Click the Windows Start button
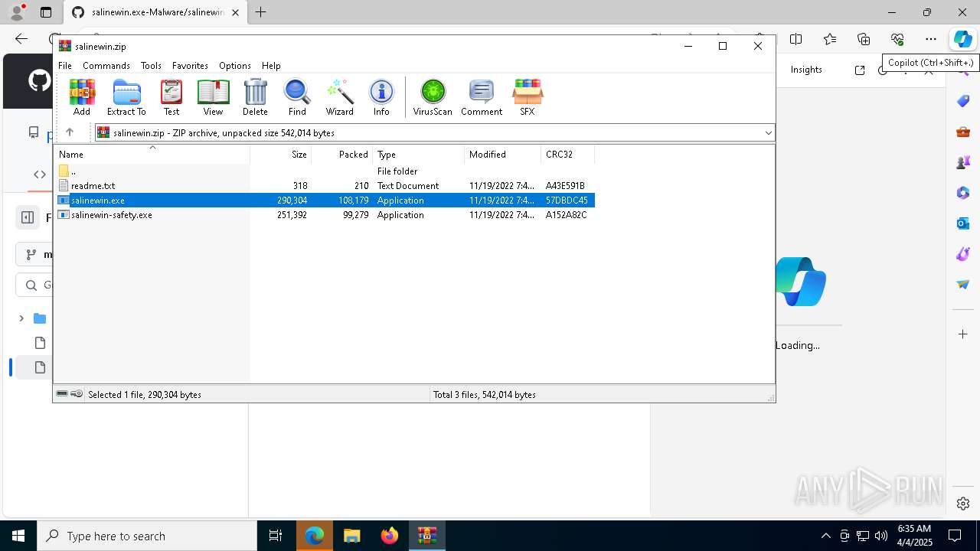This screenshot has width=980, height=551. tap(18, 536)
